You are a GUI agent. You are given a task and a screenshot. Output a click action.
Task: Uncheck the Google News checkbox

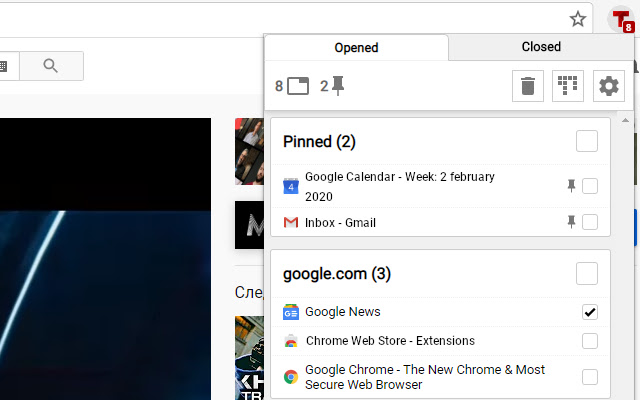point(590,312)
